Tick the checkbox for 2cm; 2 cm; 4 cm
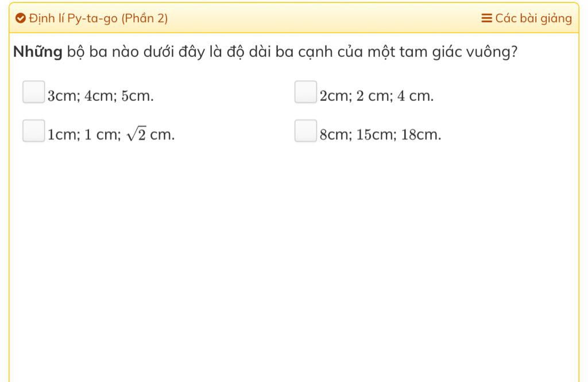Screen dimensions: 588x382 [305, 92]
